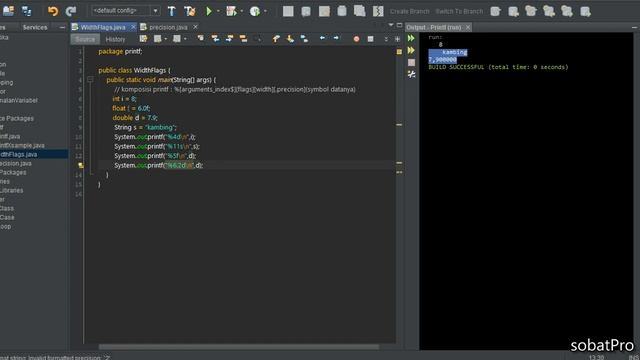Minimize the projects side panel
This screenshot has height=360, width=640.
tap(62, 27)
